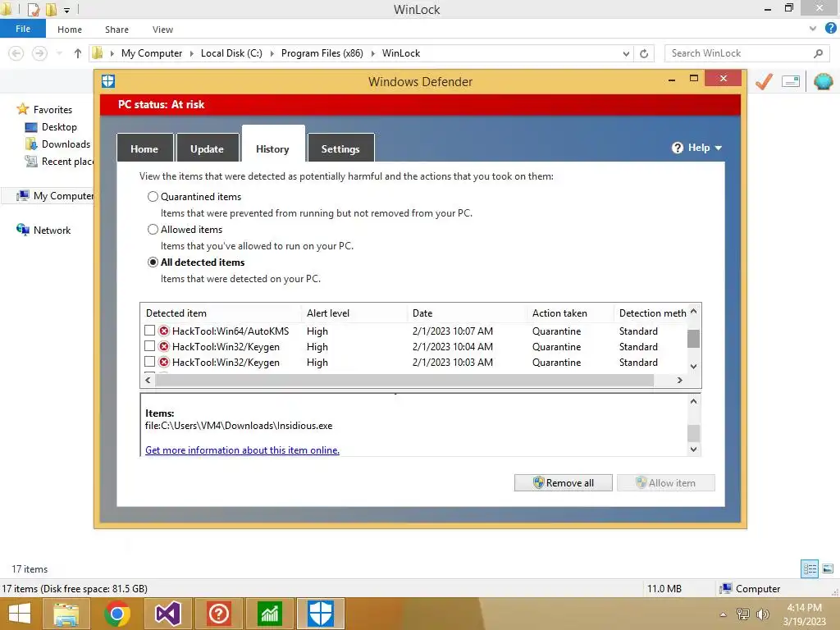Click the Search WinLock field
840x630 pixels.
click(x=747, y=53)
